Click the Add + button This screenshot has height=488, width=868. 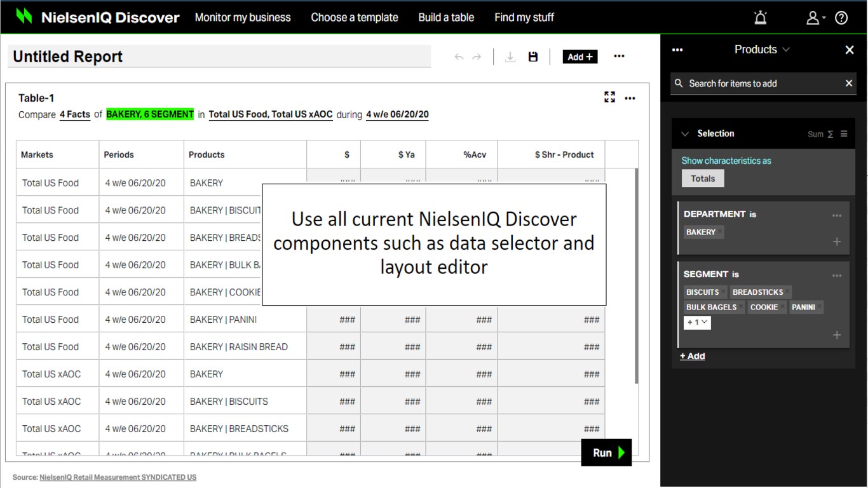point(580,57)
